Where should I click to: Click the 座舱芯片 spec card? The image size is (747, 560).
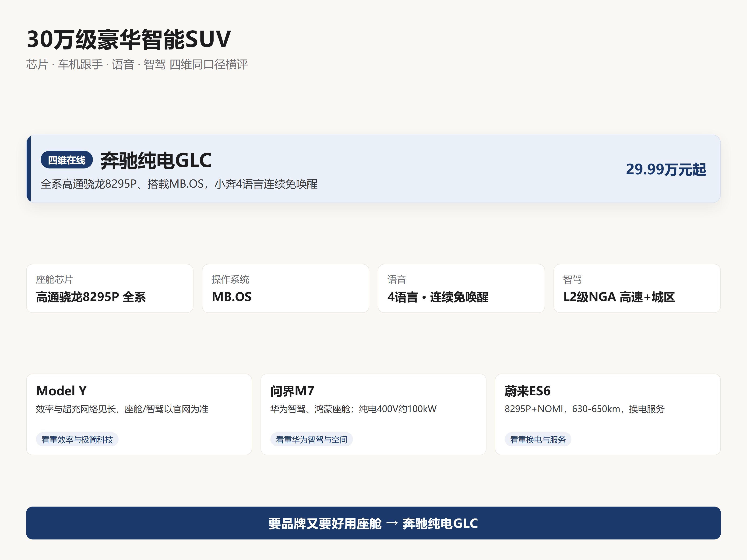point(110,288)
